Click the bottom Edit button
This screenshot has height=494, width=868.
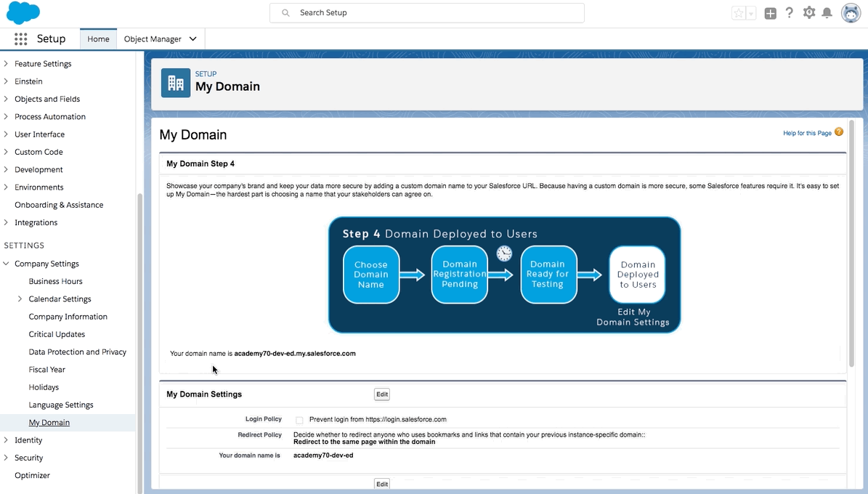[x=382, y=484]
